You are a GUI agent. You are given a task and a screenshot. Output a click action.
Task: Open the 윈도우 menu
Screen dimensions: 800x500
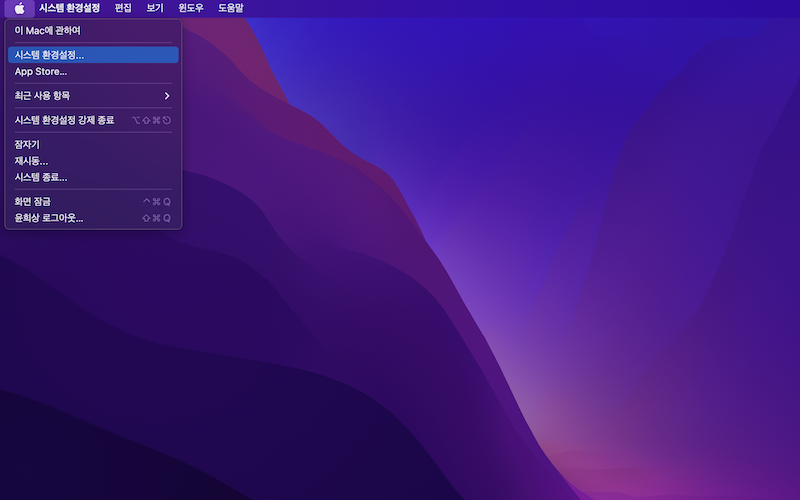[191, 8]
